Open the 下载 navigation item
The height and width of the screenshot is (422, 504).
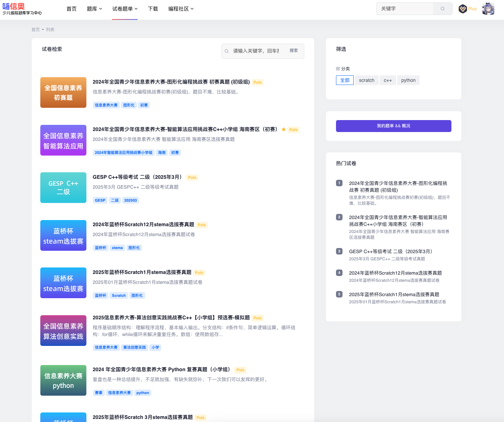153,9
